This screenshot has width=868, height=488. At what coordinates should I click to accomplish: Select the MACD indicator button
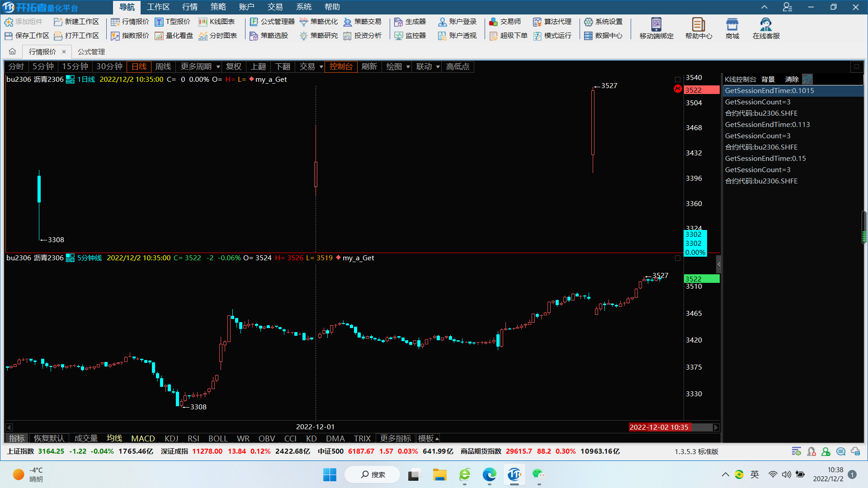pyautogui.click(x=143, y=438)
